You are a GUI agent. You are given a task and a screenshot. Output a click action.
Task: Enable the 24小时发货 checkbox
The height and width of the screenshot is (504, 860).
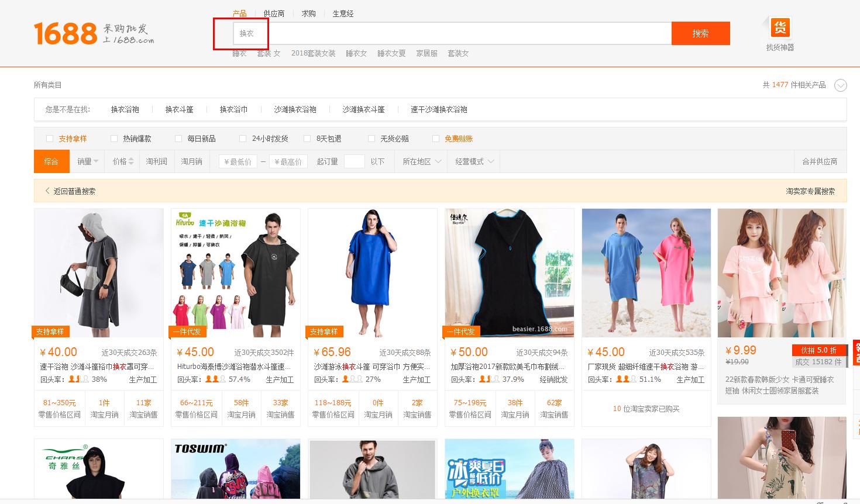pyautogui.click(x=243, y=138)
